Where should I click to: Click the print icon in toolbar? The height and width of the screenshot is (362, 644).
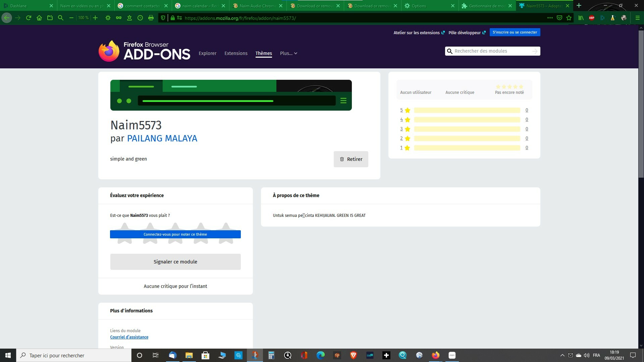click(x=151, y=18)
